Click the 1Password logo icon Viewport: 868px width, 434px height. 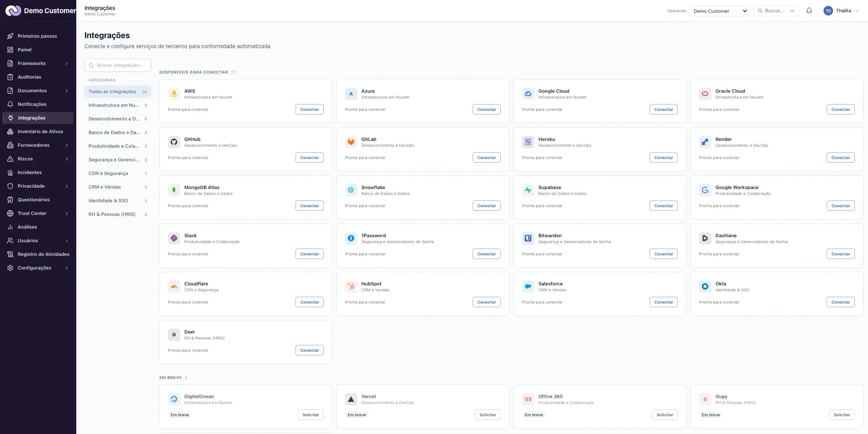[x=351, y=239]
